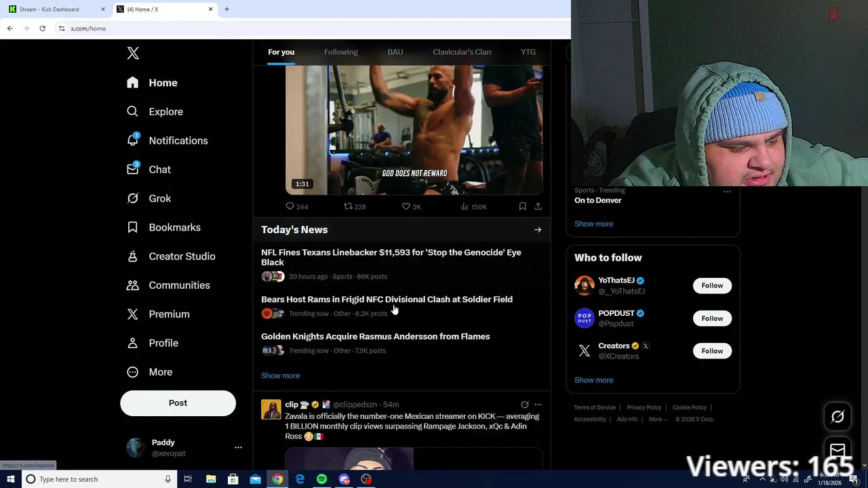The height and width of the screenshot is (488, 868).
Task: Open options for On to Denver trend
Action: tap(727, 192)
